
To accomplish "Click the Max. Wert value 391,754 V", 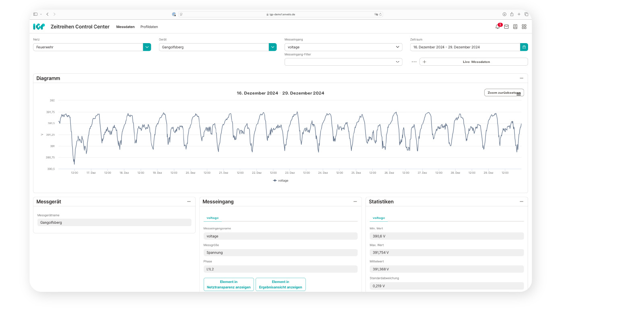I will pos(447,253).
